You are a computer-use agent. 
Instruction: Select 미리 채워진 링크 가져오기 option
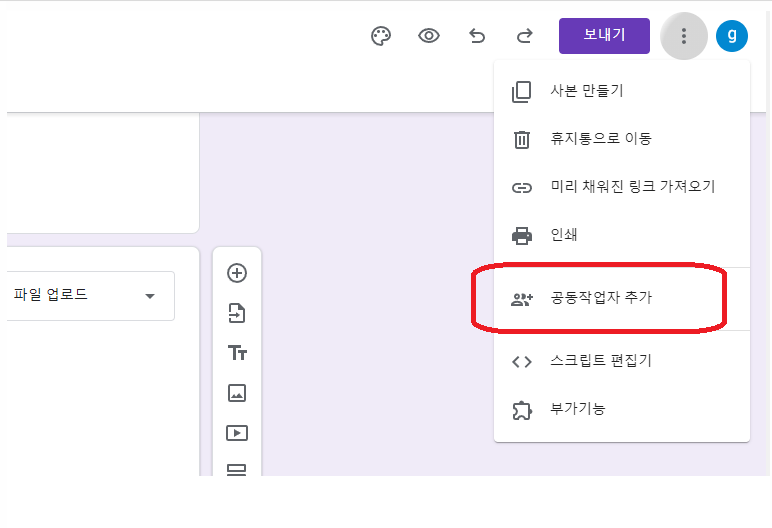pyautogui.click(x=622, y=187)
